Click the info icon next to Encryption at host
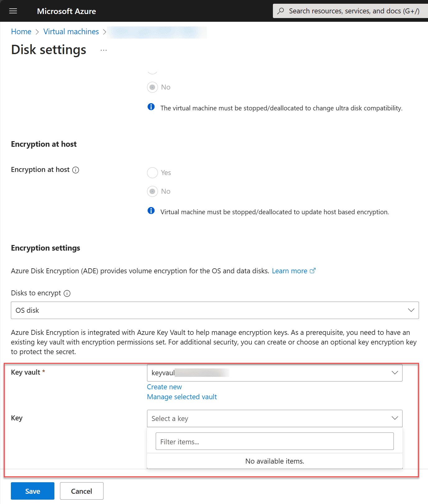 pos(76,170)
